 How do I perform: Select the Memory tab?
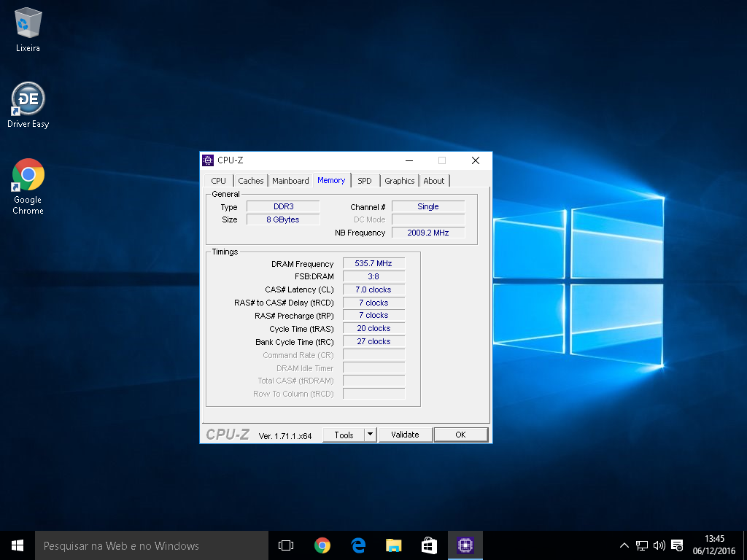tap(332, 180)
